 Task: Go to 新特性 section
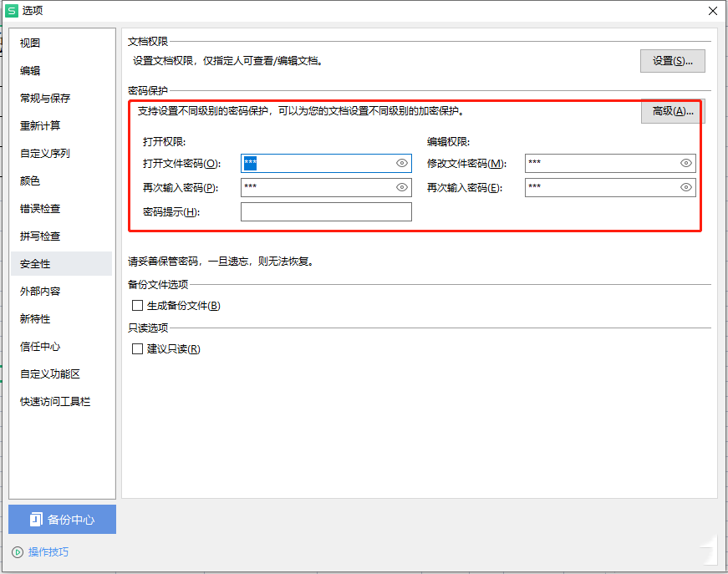[61, 319]
